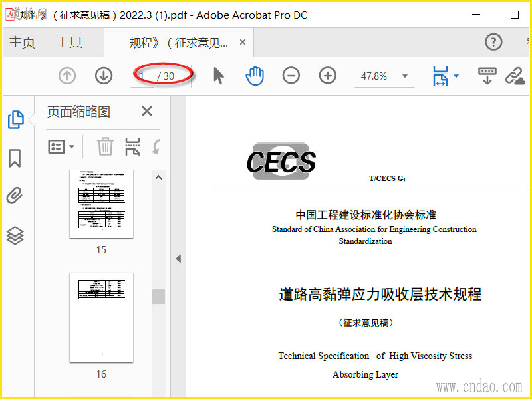Select the document tab 规程》(征求意见...

coord(178,43)
